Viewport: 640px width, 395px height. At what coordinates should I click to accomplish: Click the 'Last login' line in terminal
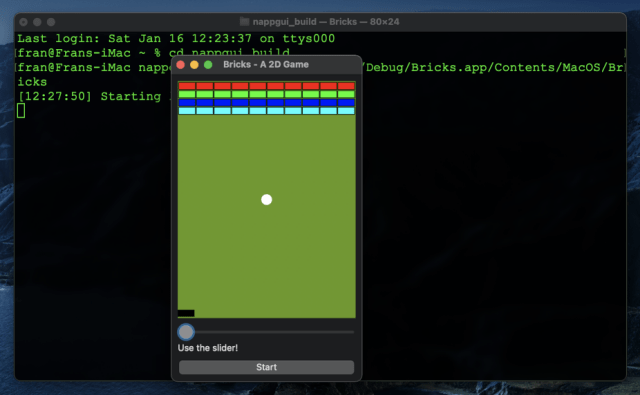click(176, 39)
